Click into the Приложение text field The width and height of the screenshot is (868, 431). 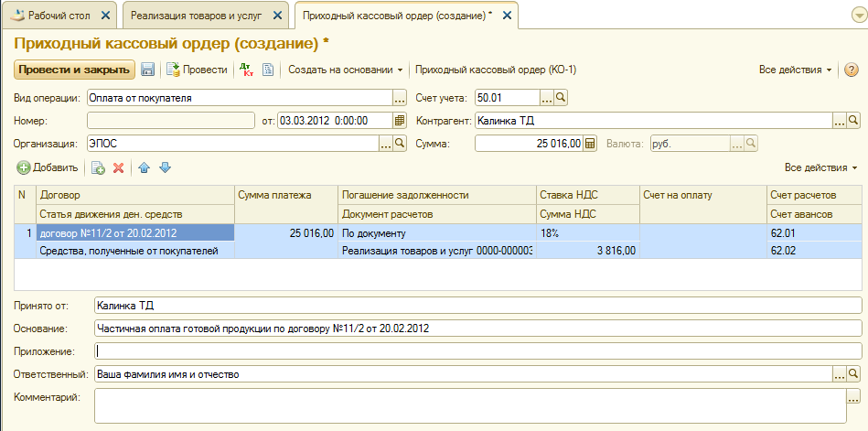pyautogui.click(x=477, y=350)
